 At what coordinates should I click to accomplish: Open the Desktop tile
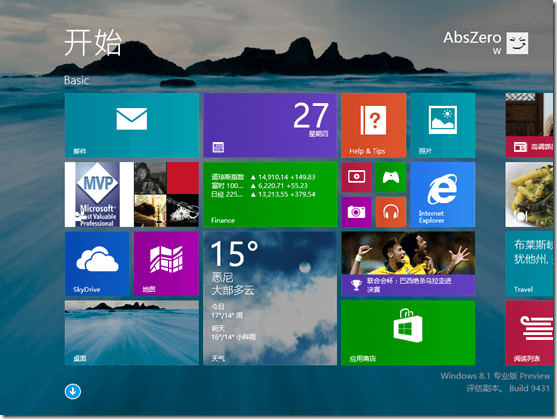point(132,333)
